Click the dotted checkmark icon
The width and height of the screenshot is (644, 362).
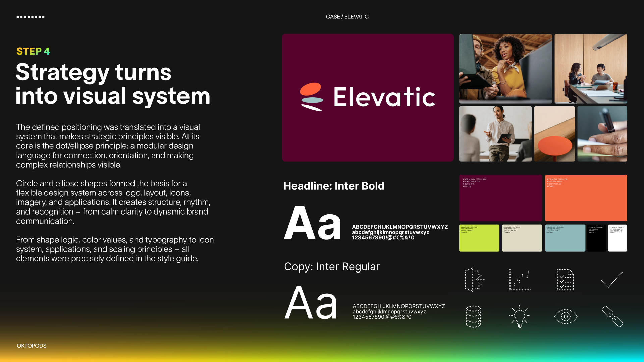612,280
